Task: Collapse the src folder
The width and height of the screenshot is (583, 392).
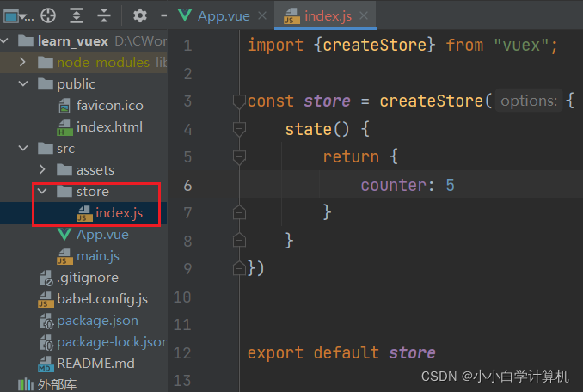Action: point(23,148)
